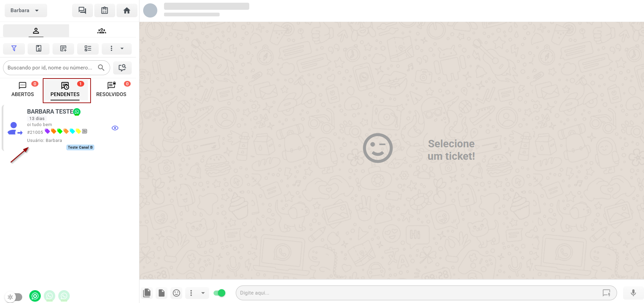Screen dimensions: 644x303
Task: Click the purple tag on ticket #21005
Action: pos(47,131)
